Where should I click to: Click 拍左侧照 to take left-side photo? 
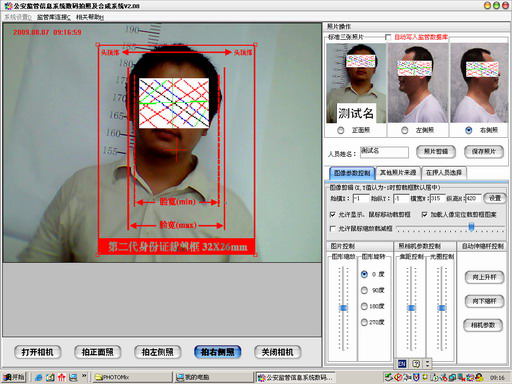coord(158,352)
